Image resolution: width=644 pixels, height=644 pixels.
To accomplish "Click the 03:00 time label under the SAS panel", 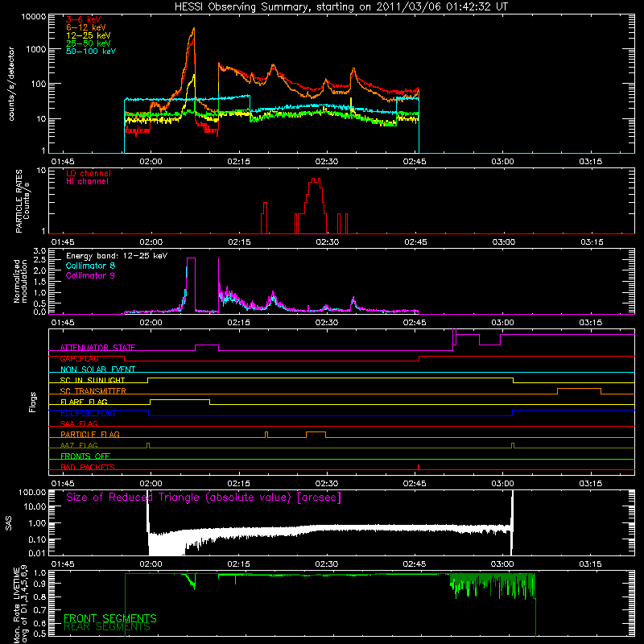I will 502,564.
